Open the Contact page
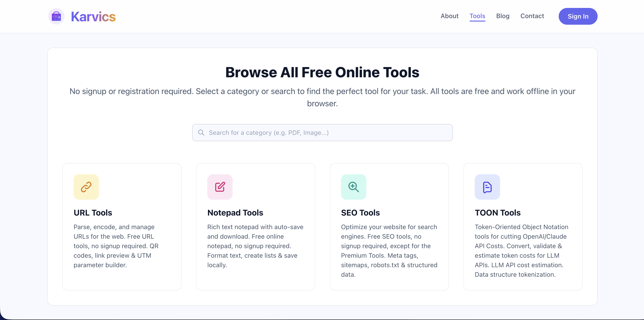This screenshot has width=644, height=320. pos(532,16)
